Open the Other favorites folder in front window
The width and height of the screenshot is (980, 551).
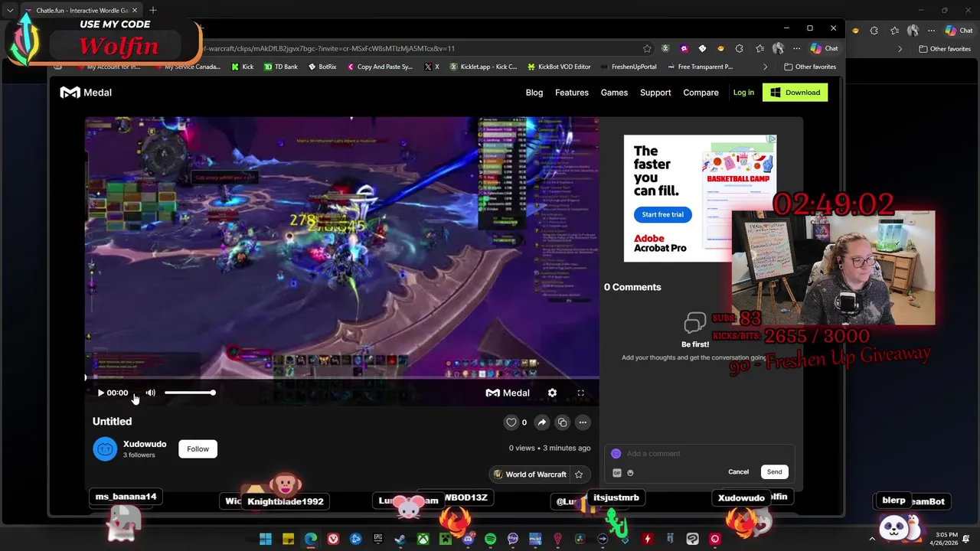click(809, 67)
